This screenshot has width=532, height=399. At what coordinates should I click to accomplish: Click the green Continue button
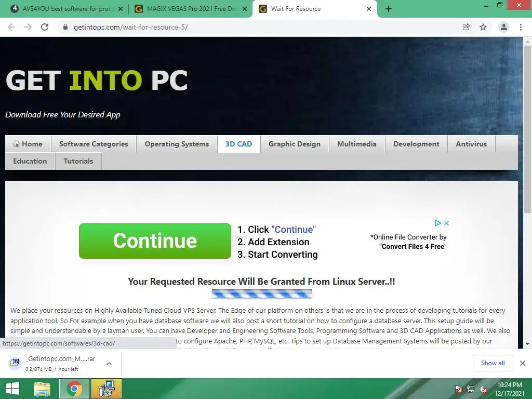coord(155,241)
